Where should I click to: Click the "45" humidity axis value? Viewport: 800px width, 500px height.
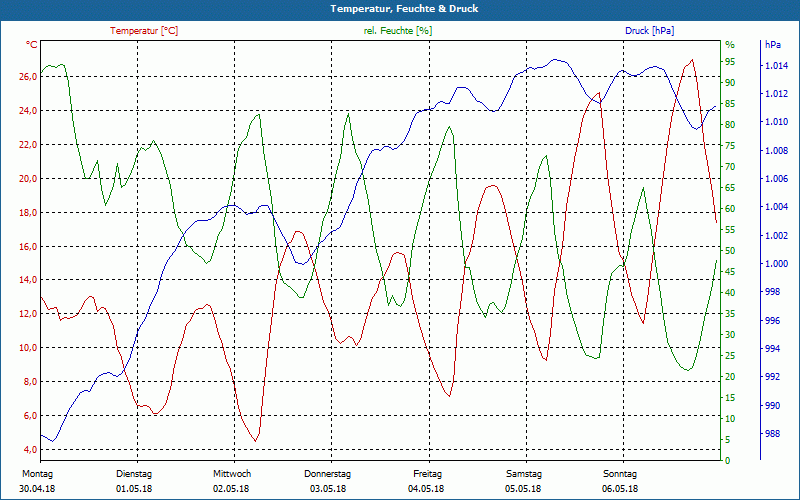(730, 272)
